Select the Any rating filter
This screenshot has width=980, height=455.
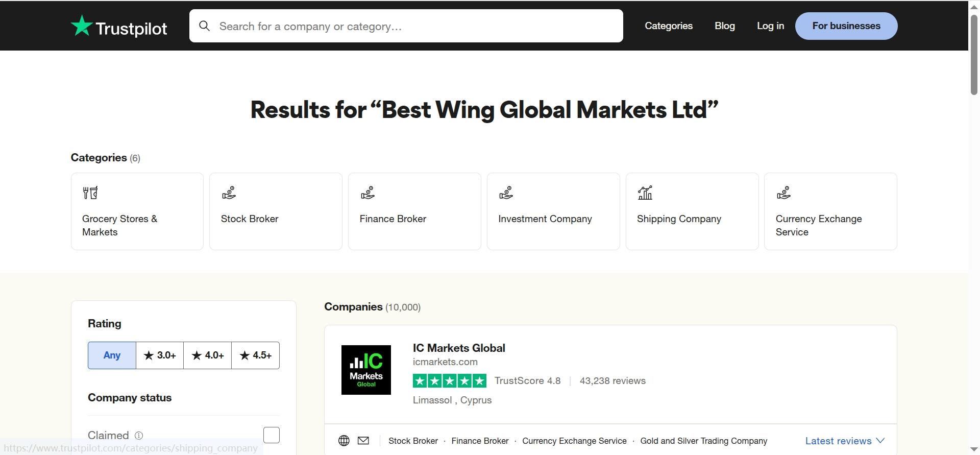pos(112,355)
